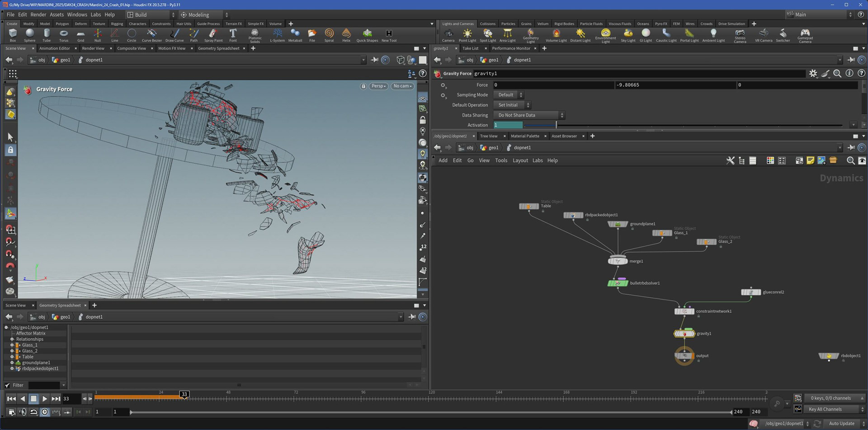This screenshot has width=868, height=430.
Task: Switch to the Material Palette tab
Action: click(x=524, y=136)
